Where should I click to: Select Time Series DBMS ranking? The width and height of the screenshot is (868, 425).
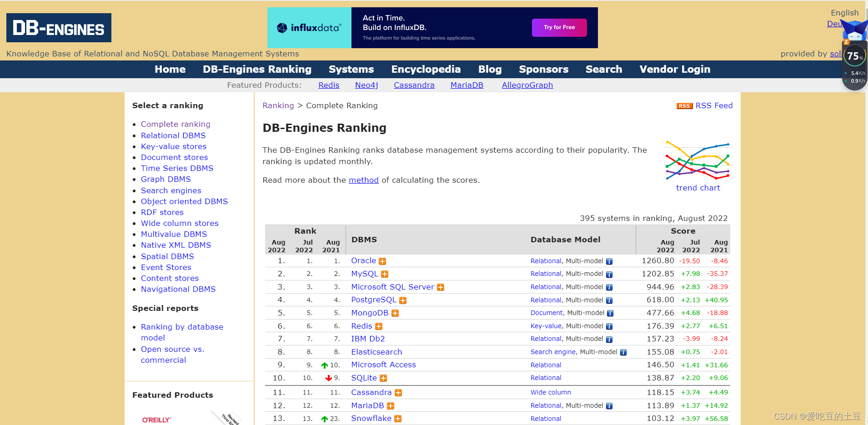[x=177, y=168]
